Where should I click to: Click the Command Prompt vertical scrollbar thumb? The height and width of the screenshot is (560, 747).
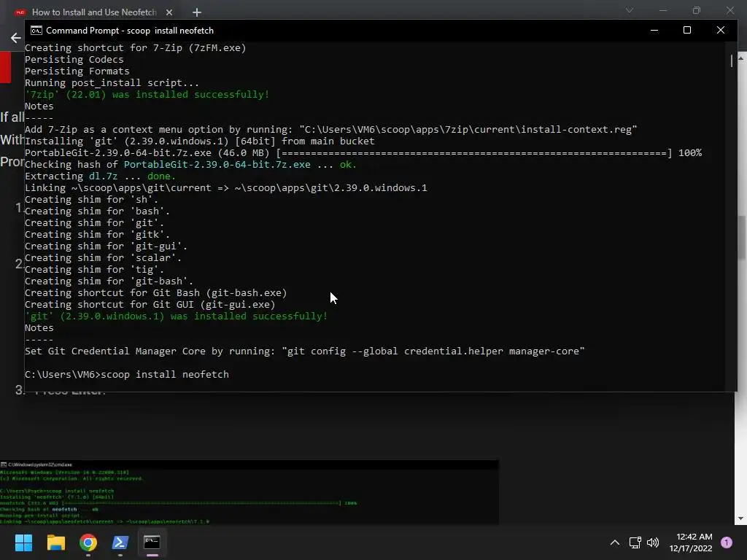click(x=731, y=61)
